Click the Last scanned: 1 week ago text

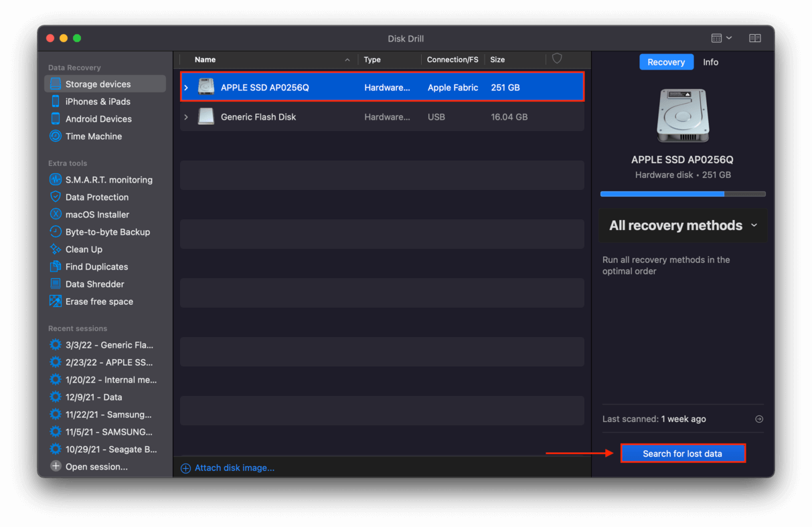(x=654, y=419)
